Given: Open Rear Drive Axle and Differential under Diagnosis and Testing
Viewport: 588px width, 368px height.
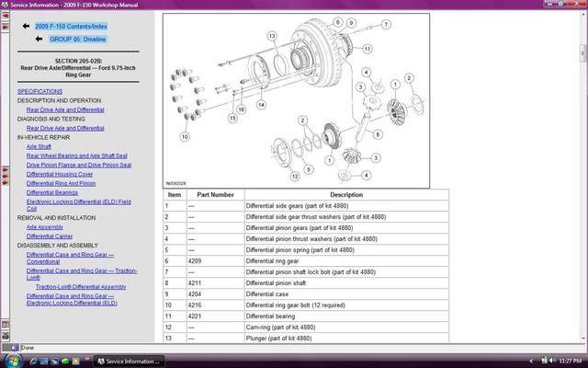Looking at the screenshot, I should (65, 128).
